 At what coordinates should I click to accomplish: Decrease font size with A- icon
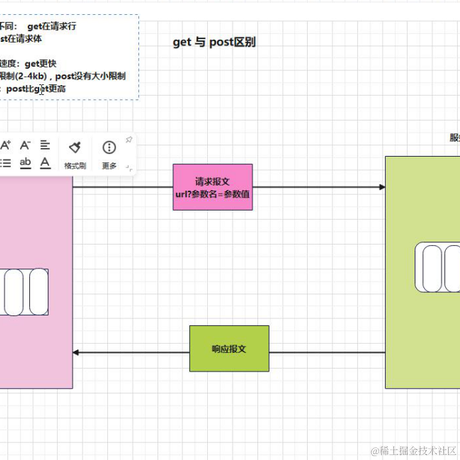click(25, 145)
